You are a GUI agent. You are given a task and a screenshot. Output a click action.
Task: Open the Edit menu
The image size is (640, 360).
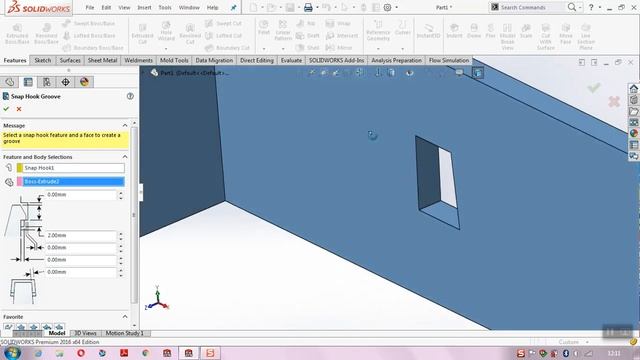pos(106,7)
